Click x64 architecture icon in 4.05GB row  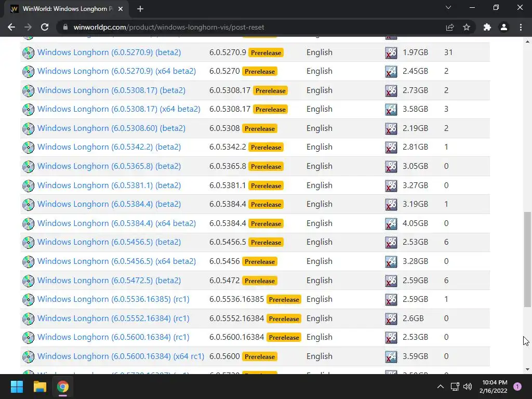point(391,223)
